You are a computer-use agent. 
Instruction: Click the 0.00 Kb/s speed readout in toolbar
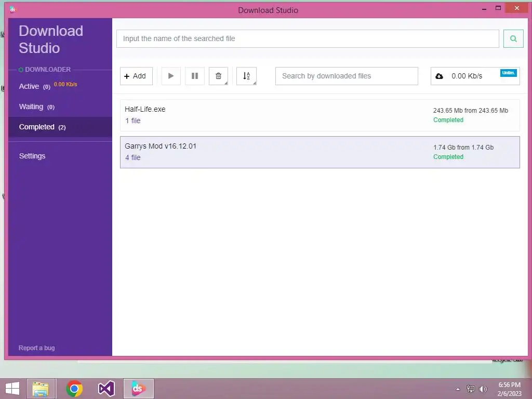click(467, 76)
